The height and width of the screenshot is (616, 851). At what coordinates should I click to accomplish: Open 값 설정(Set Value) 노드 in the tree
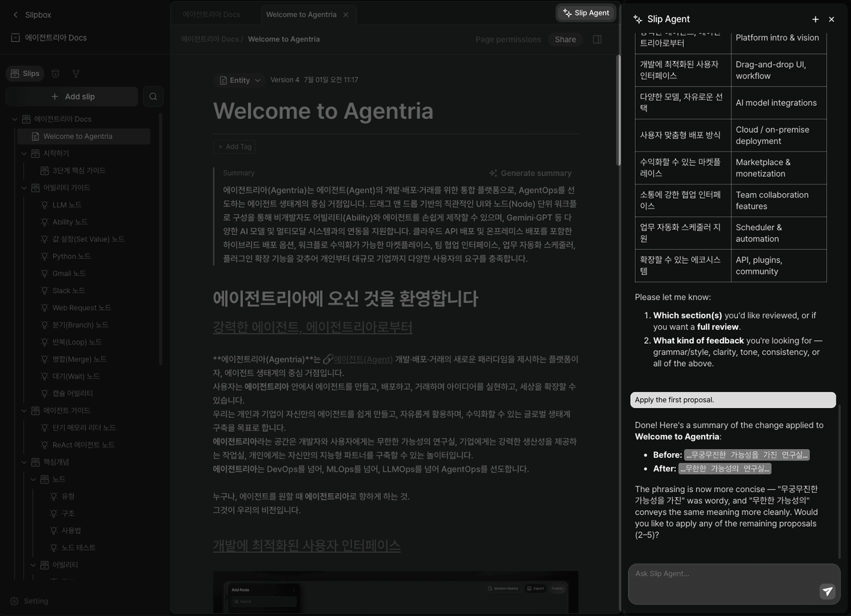(88, 239)
